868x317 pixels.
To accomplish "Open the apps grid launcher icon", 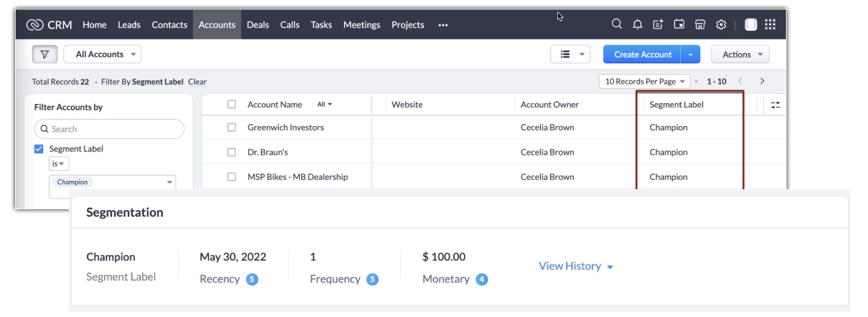I will 770,24.
